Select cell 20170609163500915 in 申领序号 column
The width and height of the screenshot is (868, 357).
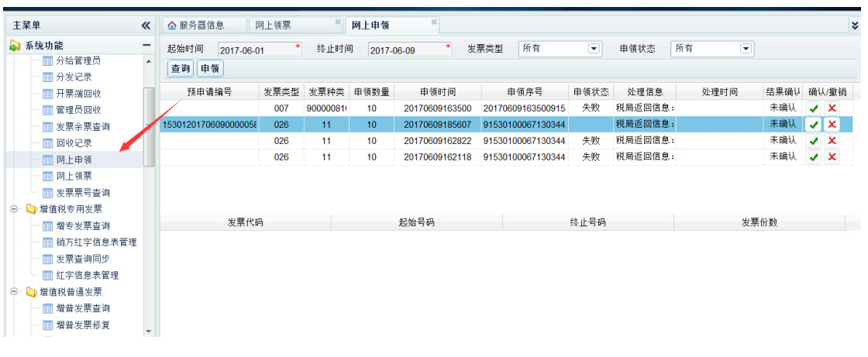tap(525, 108)
